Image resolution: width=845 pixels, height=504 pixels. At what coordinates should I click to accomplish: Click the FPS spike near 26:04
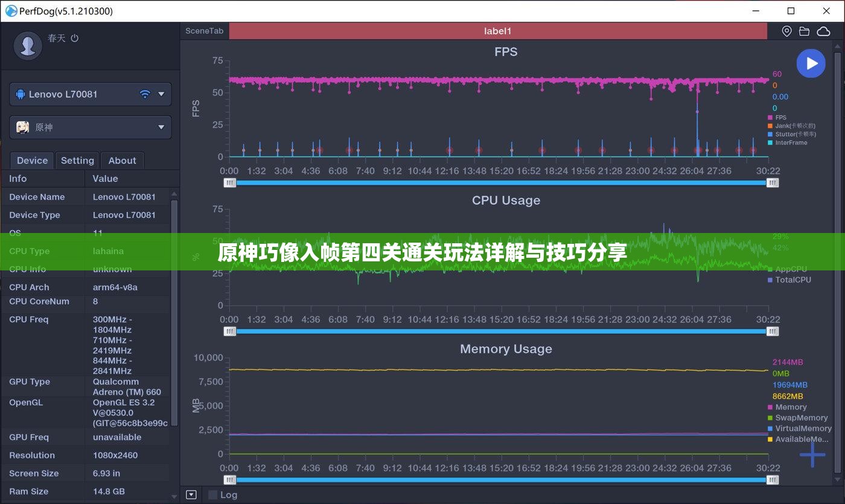click(x=697, y=112)
